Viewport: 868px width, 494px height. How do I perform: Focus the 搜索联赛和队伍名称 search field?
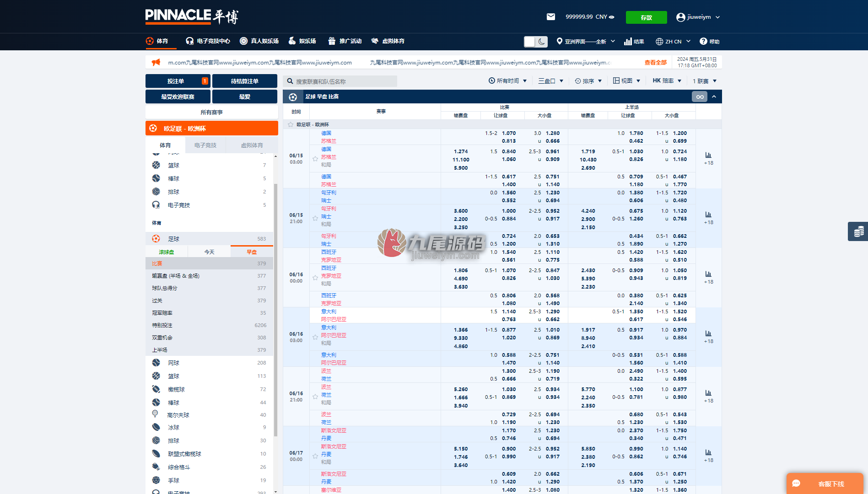pos(340,81)
